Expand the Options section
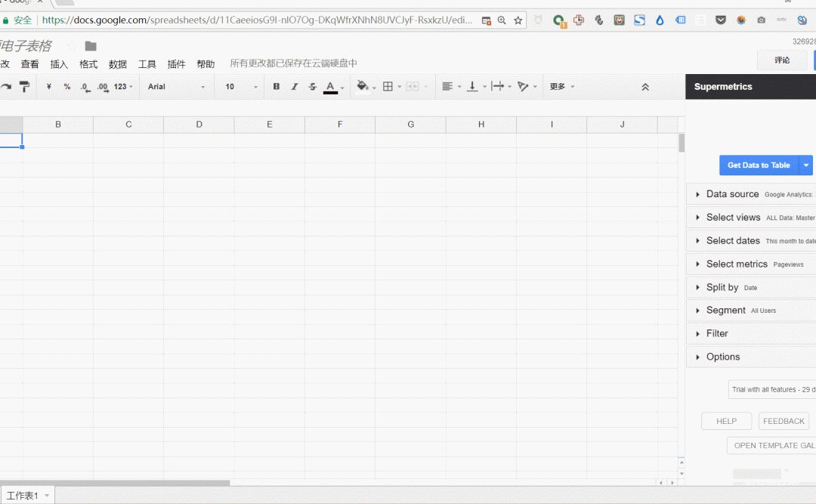The image size is (816, 504). click(x=751, y=357)
